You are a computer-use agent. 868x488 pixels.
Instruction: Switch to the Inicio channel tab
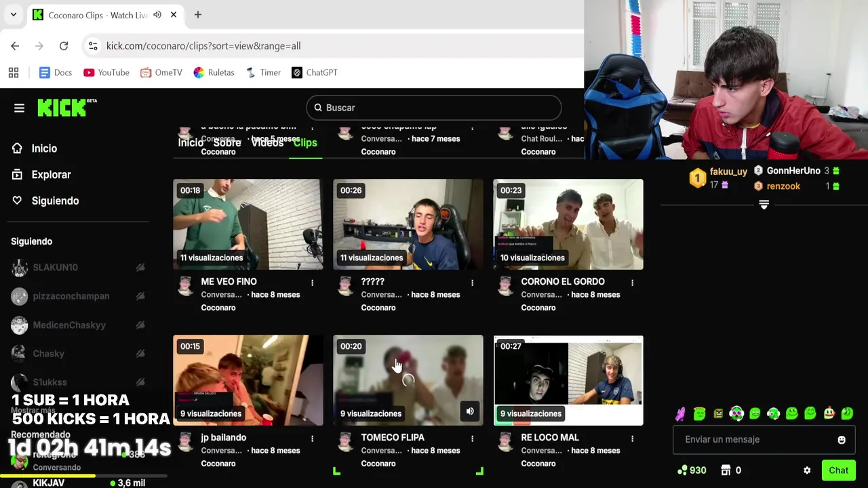pos(191,143)
